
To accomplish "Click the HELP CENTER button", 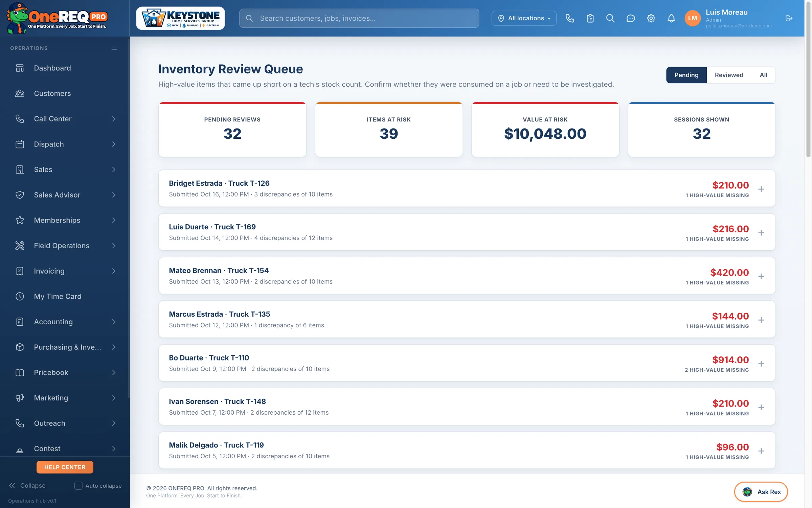I will tap(65, 467).
